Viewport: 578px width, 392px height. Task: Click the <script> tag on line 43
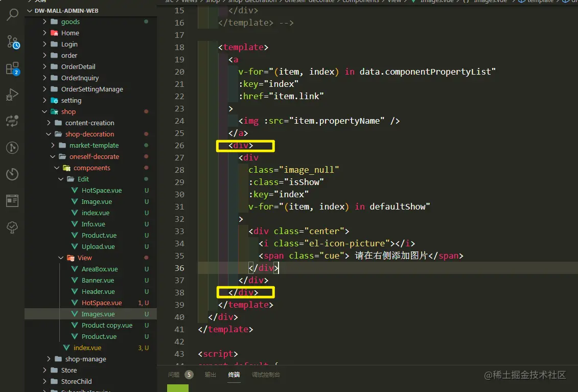point(218,354)
